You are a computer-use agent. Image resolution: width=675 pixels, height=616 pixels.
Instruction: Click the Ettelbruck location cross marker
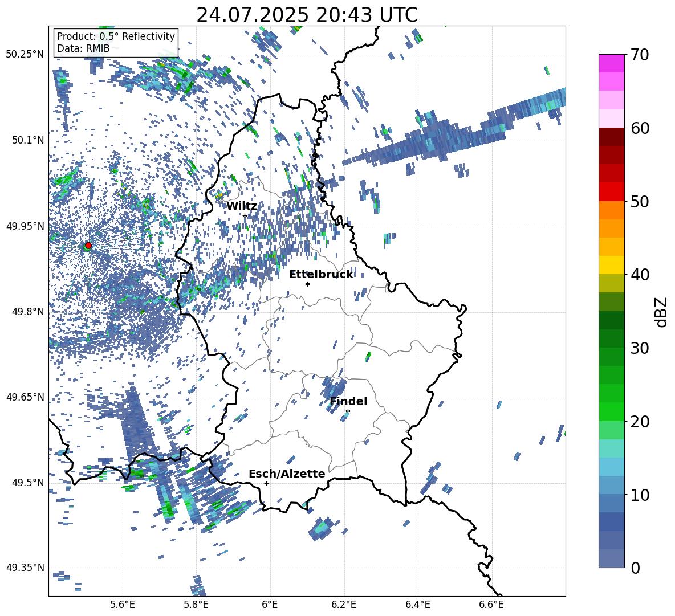pyautogui.click(x=307, y=284)
